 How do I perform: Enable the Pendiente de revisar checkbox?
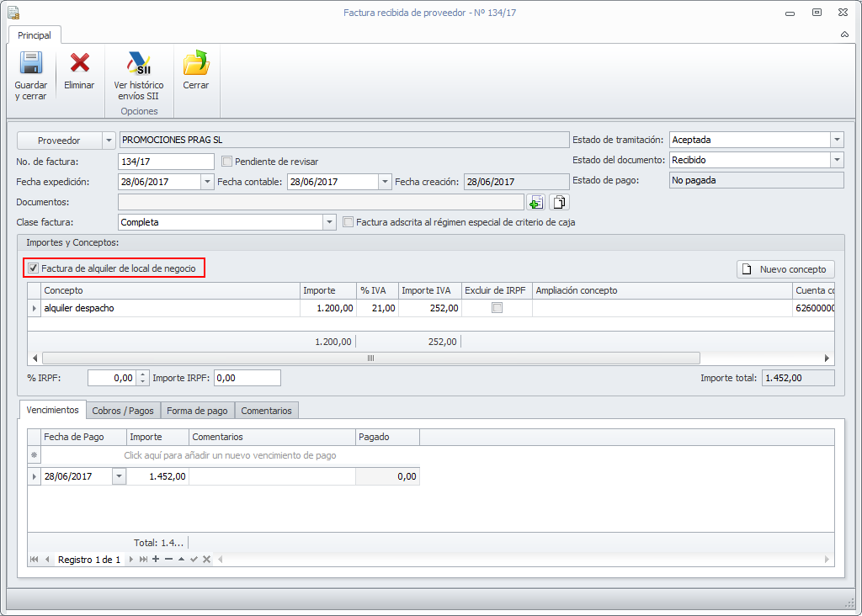[x=226, y=161]
